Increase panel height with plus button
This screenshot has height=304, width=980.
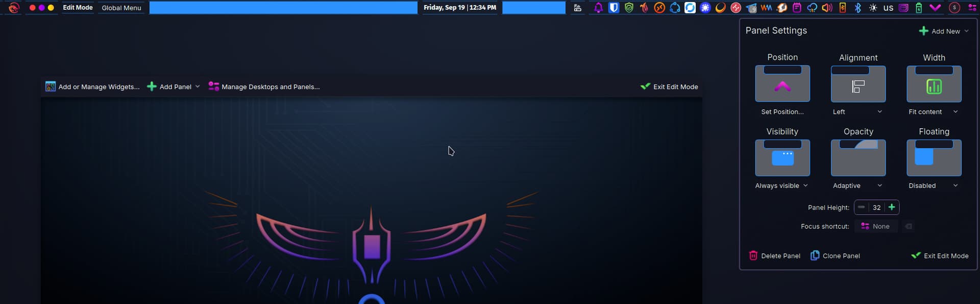(x=892, y=207)
